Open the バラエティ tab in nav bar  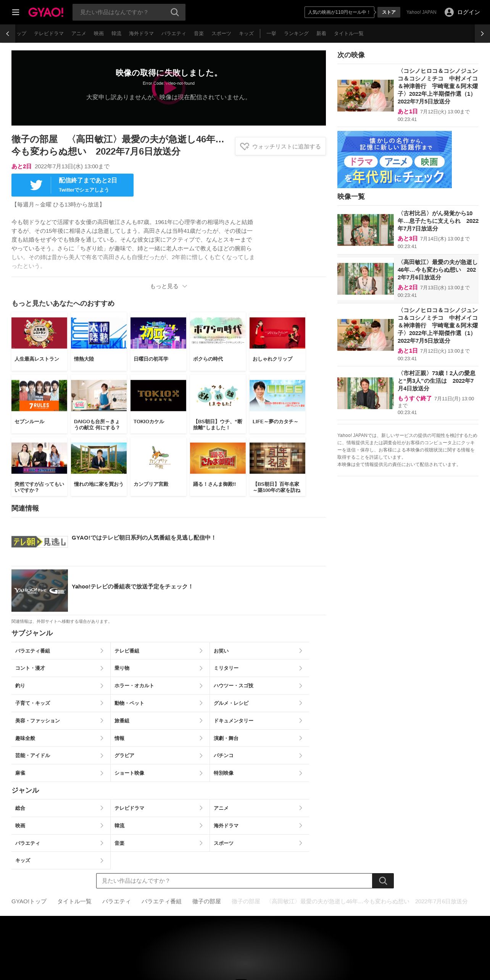[174, 34]
